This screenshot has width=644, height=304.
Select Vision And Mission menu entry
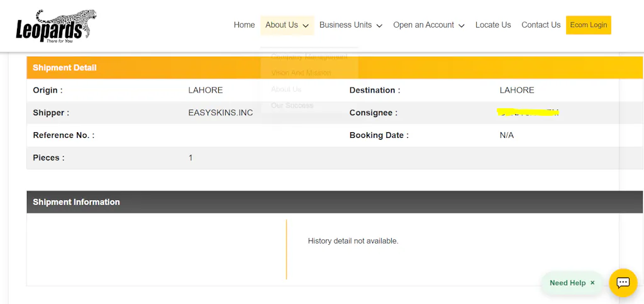301,73
